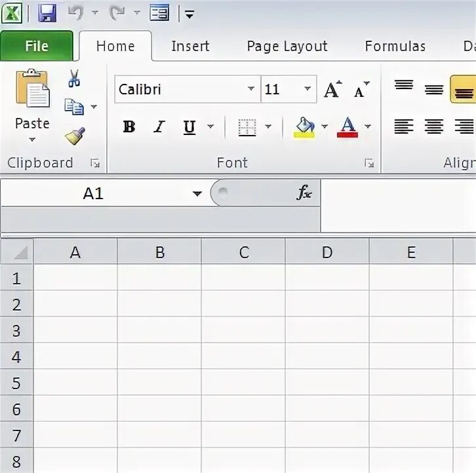Expand the Undo history dropdown arrow

(x=95, y=12)
